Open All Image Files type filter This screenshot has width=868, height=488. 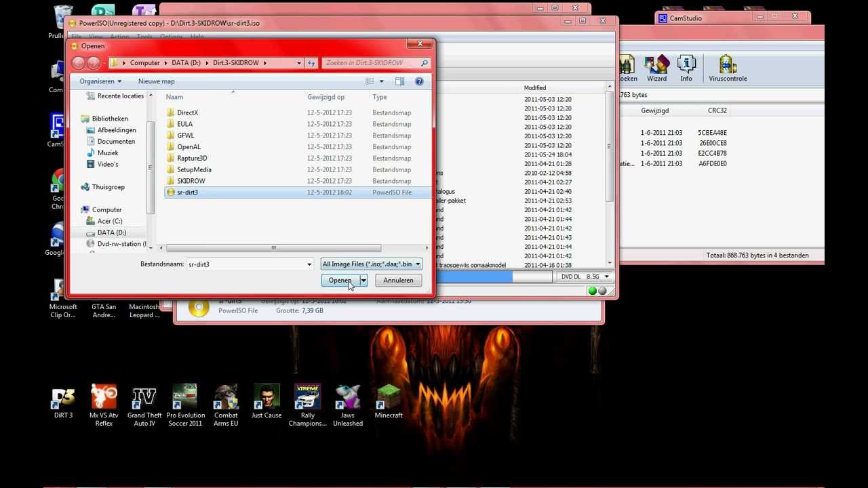371,264
